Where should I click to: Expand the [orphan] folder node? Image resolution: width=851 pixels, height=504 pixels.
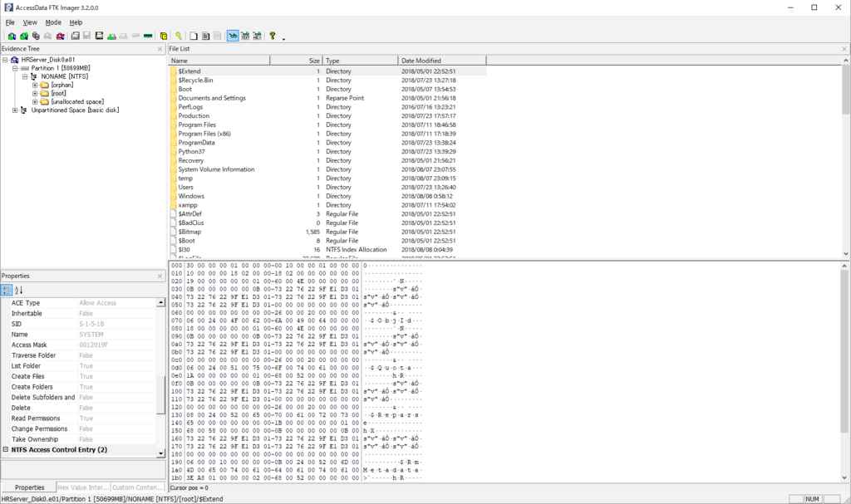[35, 86]
